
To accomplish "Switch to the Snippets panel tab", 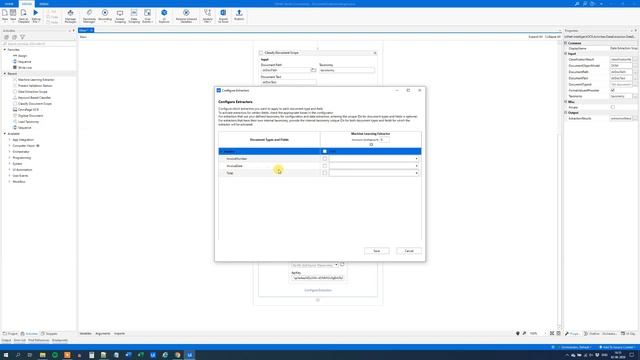I will [x=49, y=334].
